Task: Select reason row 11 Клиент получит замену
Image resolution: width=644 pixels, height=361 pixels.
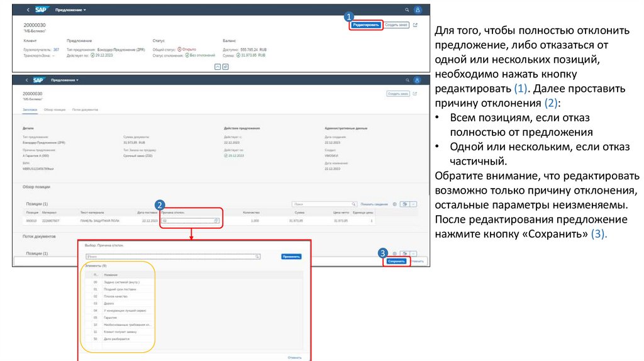Action: [x=194, y=332]
